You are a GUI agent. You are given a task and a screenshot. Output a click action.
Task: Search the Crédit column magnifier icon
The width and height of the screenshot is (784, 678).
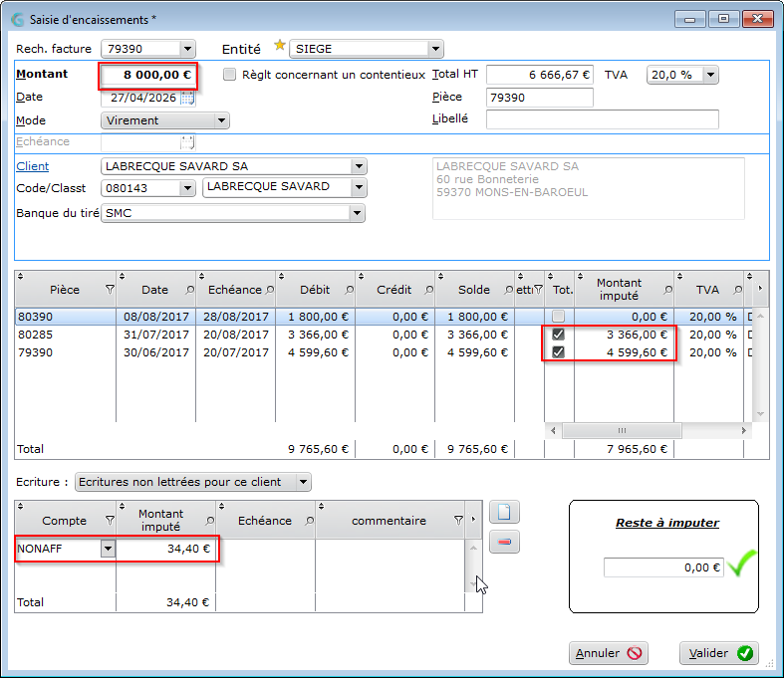click(x=429, y=290)
